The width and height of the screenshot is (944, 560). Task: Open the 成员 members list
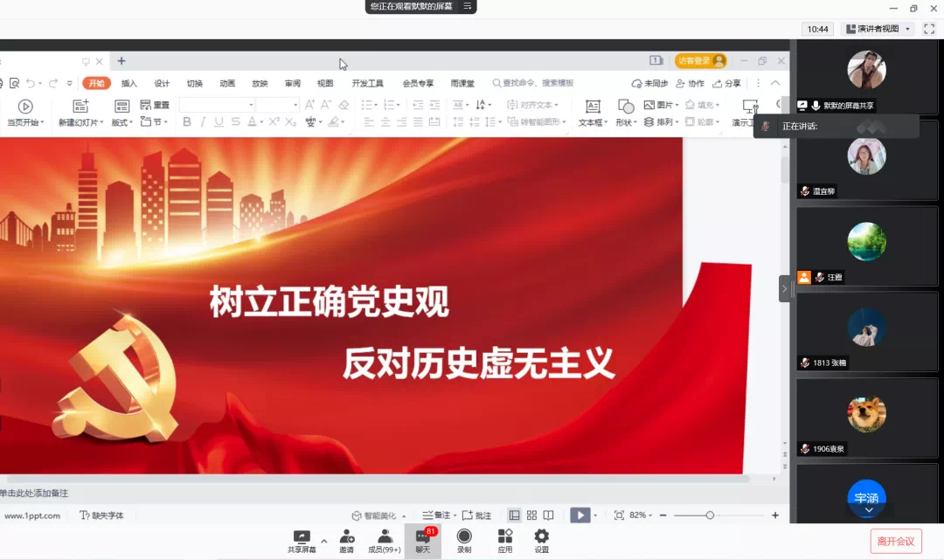tap(384, 540)
